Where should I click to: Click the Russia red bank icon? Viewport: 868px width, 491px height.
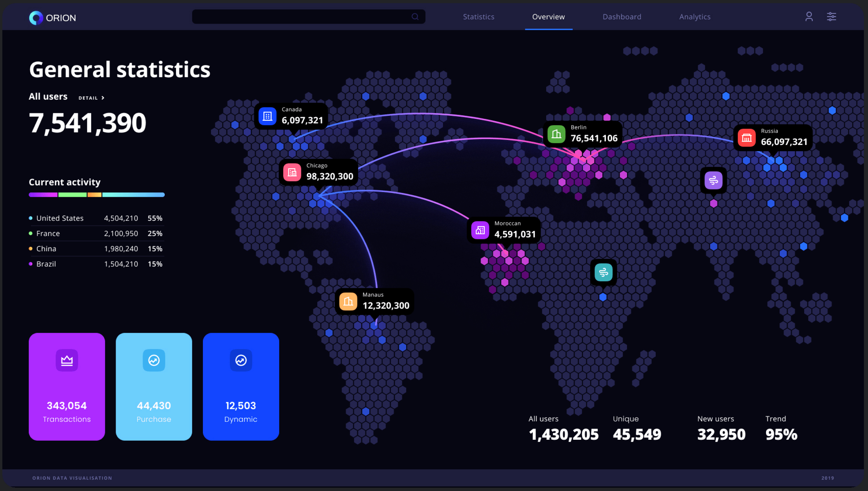pos(747,137)
